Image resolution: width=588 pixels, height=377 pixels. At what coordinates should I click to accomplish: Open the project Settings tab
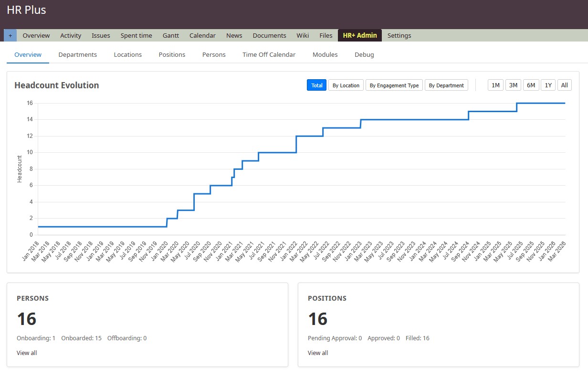pyautogui.click(x=399, y=35)
